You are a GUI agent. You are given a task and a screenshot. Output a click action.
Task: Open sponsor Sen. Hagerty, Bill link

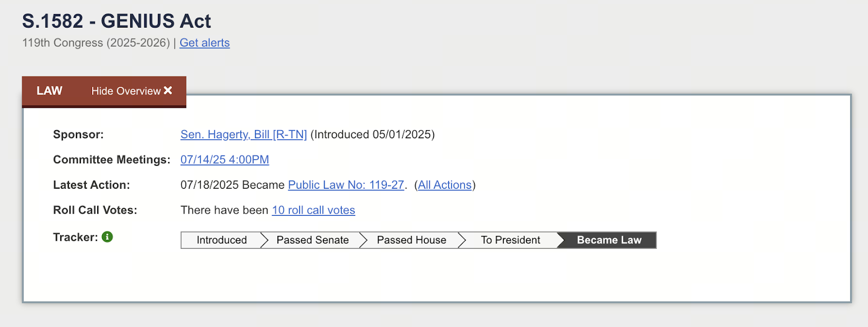pyautogui.click(x=244, y=134)
